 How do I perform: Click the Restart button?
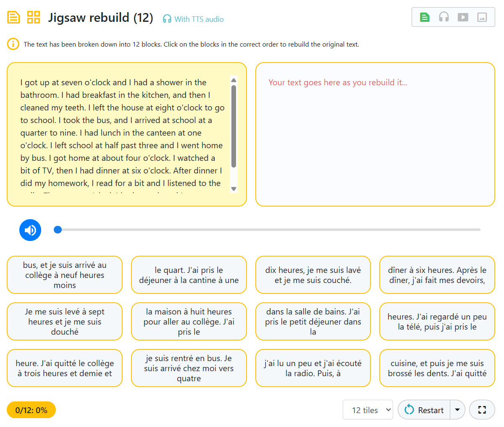click(x=424, y=410)
